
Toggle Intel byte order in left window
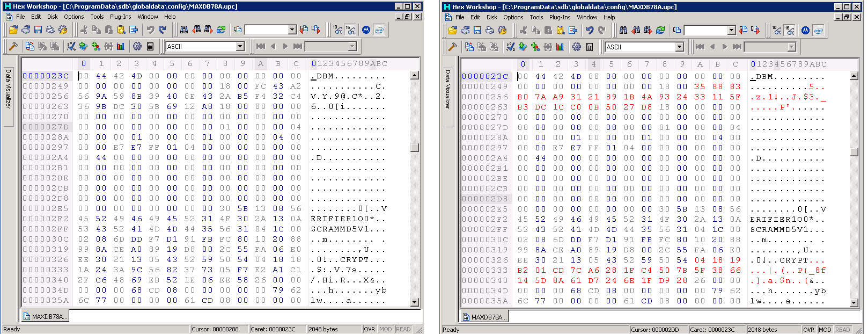pos(379,30)
